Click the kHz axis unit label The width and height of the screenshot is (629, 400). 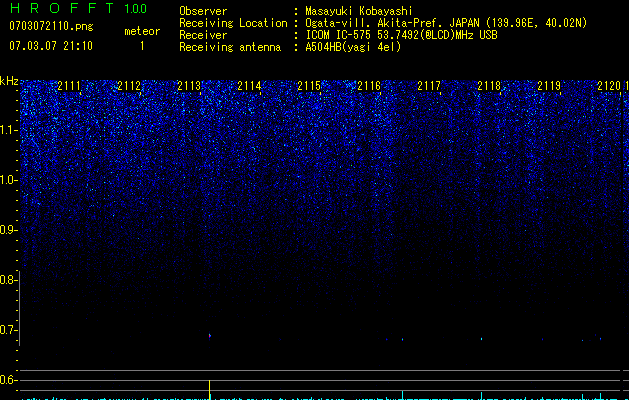click(9, 81)
